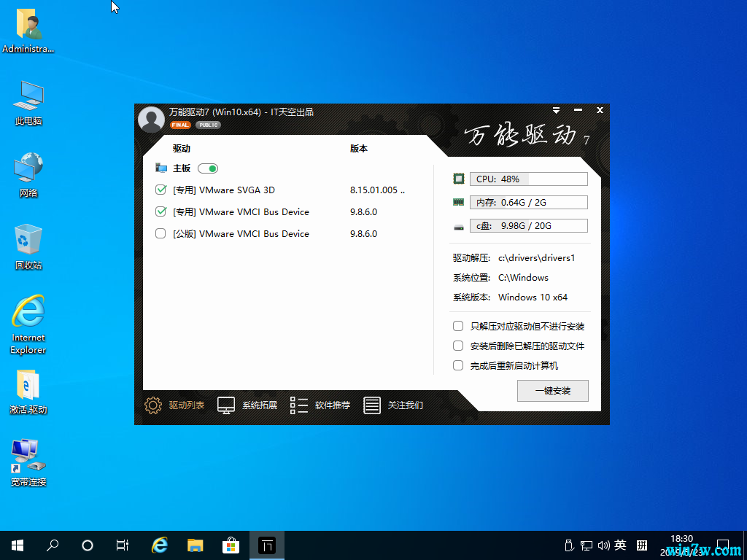Viewport: 747px width, 560px height.
Task: Switch to 系统拓展 tab
Action: (247, 405)
